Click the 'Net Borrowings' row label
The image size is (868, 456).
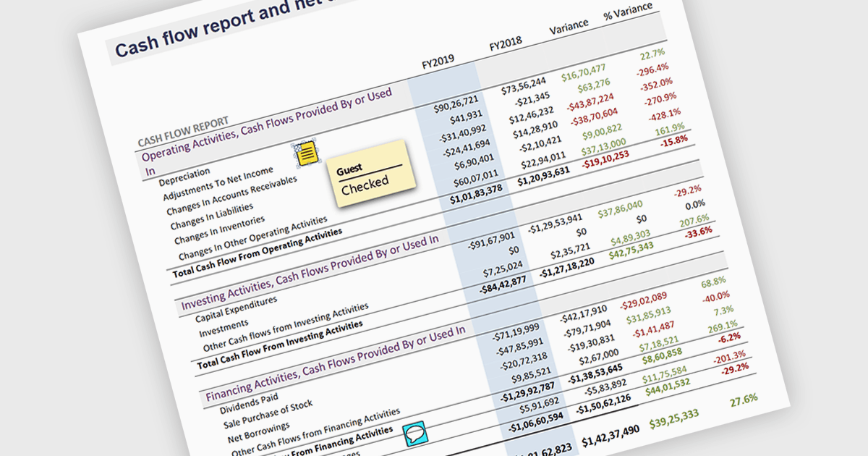(260, 434)
